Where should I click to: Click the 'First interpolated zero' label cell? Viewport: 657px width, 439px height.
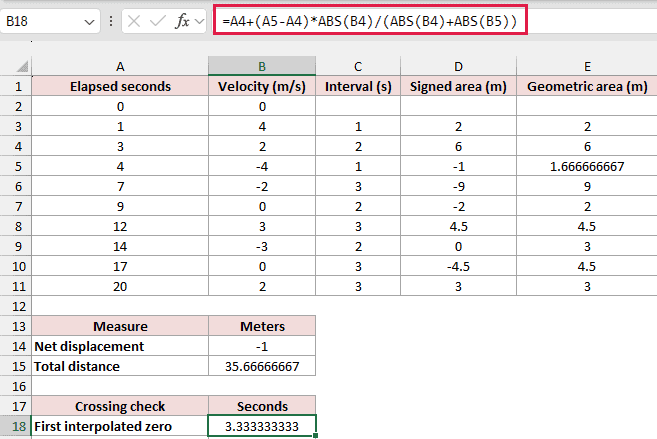(x=120, y=426)
